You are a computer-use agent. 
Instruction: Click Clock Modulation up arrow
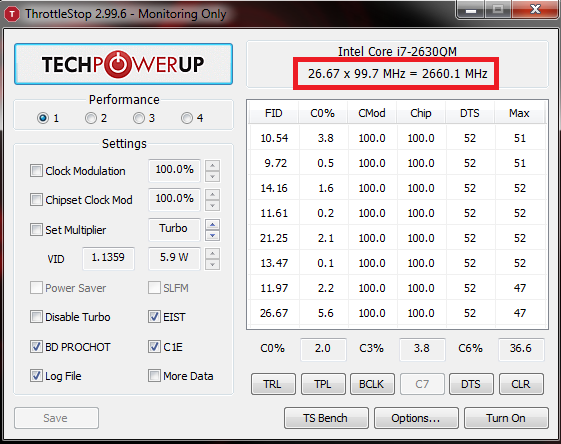click(x=213, y=166)
